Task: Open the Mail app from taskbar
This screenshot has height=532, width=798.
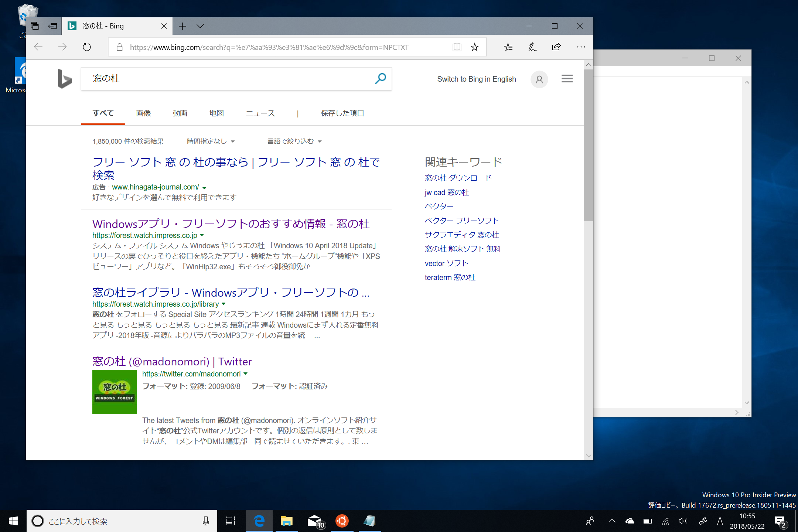Action: (314, 521)
